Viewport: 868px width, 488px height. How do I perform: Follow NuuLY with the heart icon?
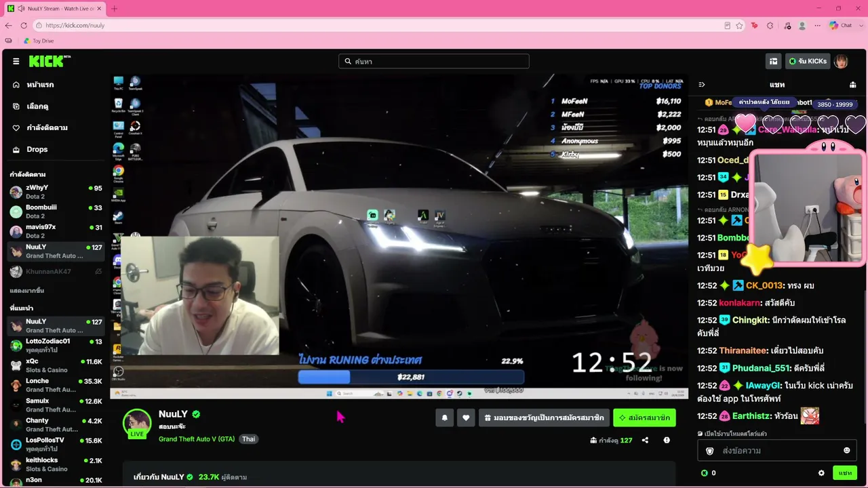point(465,418)
